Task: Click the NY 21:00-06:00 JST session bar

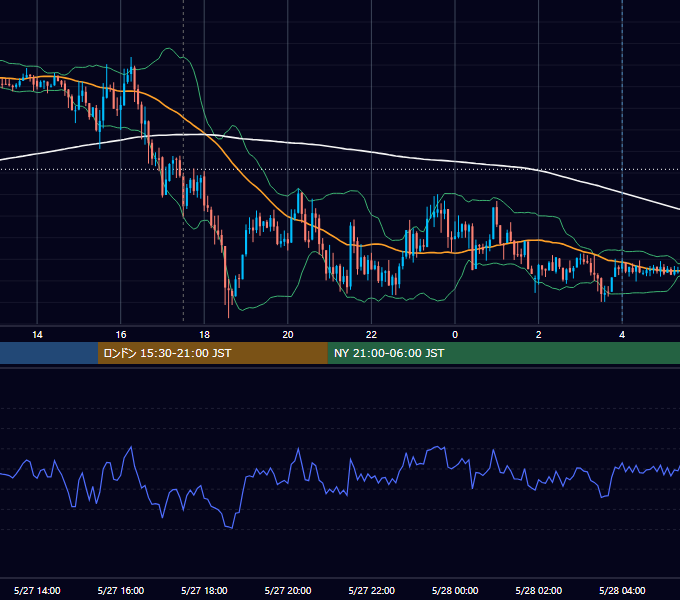Action: click(503, 353)
